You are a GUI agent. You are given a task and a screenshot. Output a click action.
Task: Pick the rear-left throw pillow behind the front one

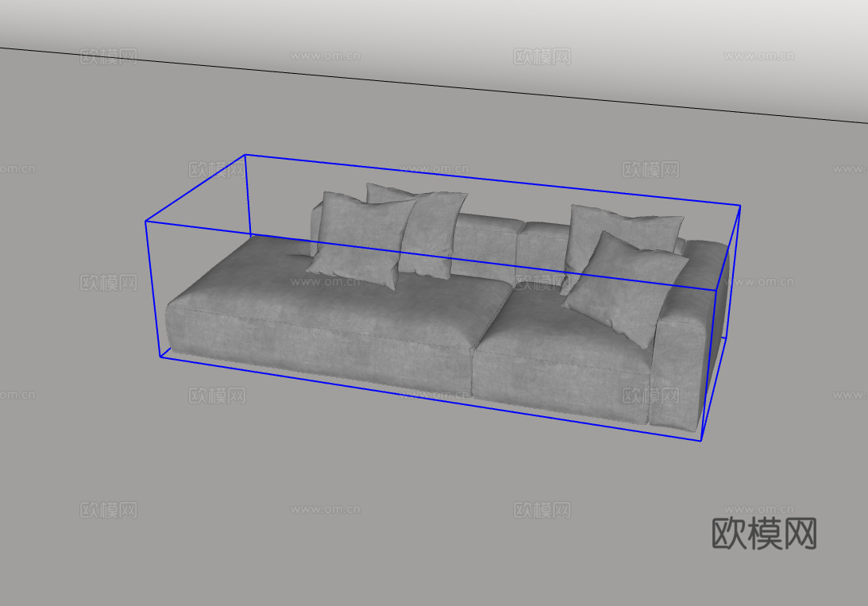pyautogui.click(x=434, y=233)
